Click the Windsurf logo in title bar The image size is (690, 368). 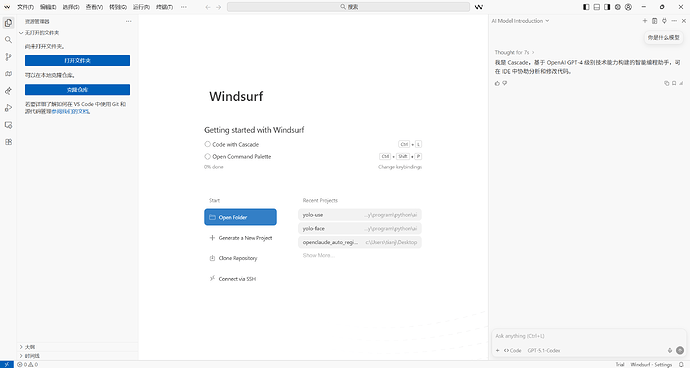tap(7, 7)
